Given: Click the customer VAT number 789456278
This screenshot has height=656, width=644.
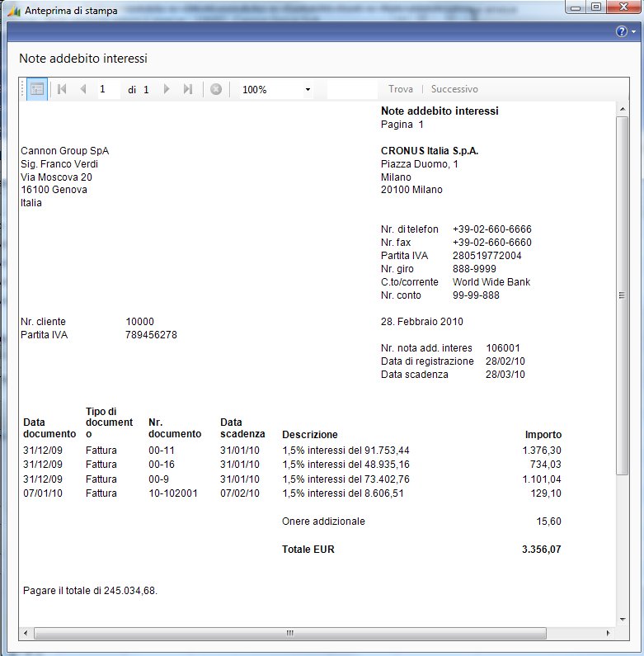Looking at the screenshot, I should point(151,335).
